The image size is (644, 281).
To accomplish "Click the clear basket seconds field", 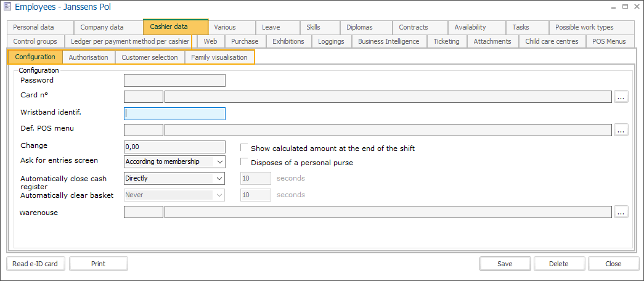I will pos(256,195).
